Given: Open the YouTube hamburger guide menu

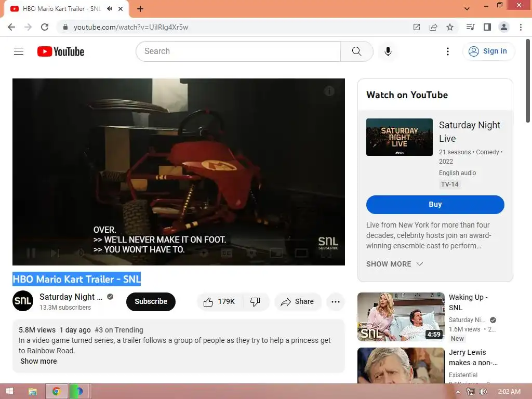Looking at the screenshot, I should [19, 51].
